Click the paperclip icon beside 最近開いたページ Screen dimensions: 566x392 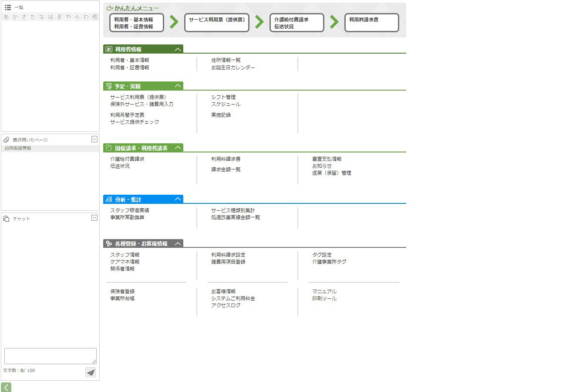pyautogui.click(x=7, y=140)
